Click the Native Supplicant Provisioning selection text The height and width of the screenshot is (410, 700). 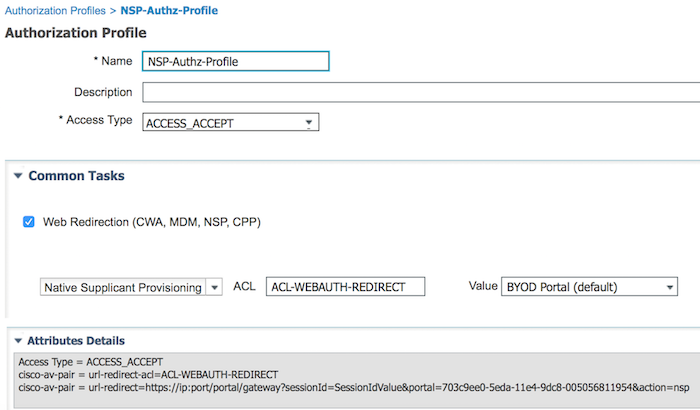click(123, 287)
